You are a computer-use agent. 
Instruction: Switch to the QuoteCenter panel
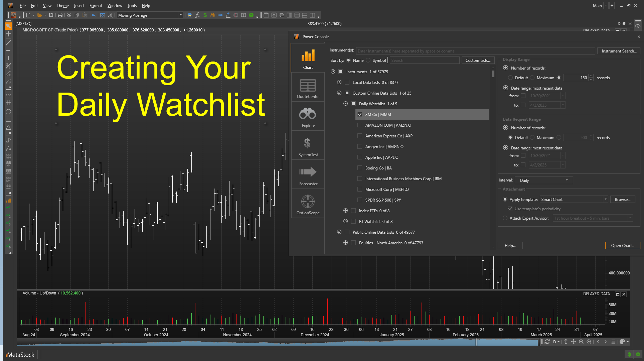click(x=308, y=88)
